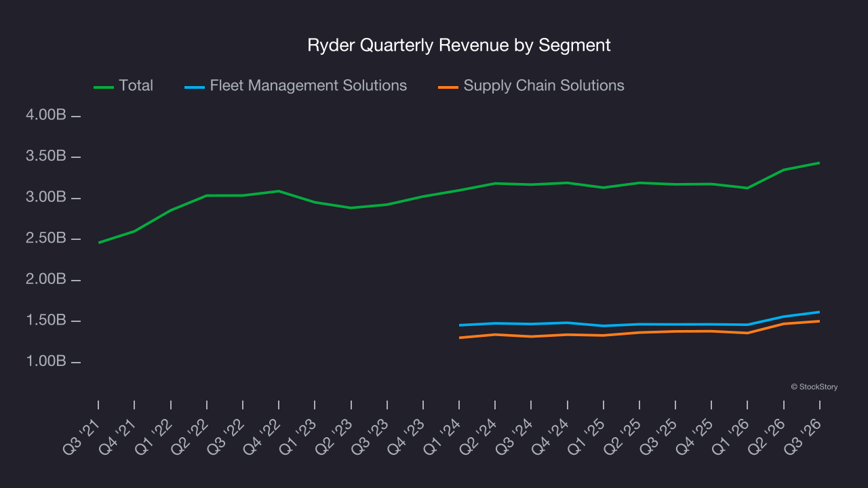Click the Q3 '25 x-axis label
This screenshot has width=868, height=488.
coord(659,437)
